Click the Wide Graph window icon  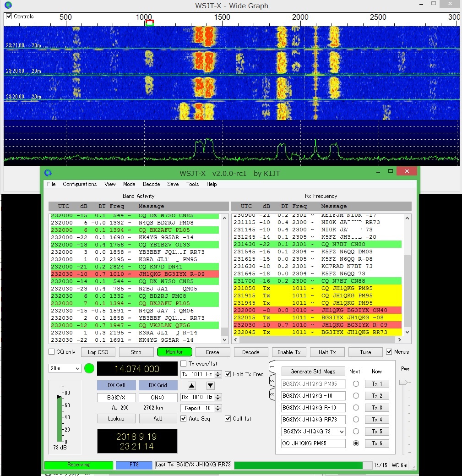pos(7,5)
